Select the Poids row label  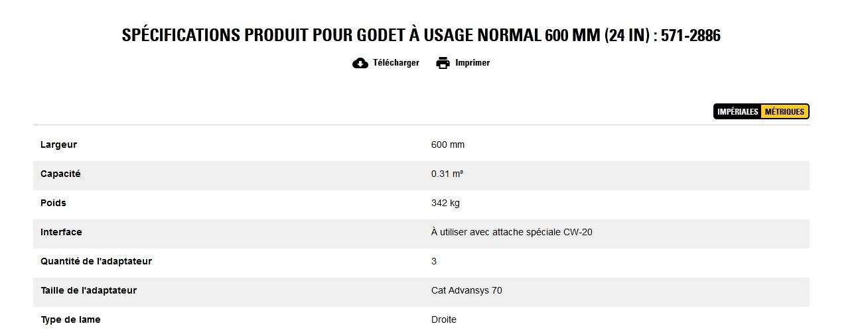(53, 203)
